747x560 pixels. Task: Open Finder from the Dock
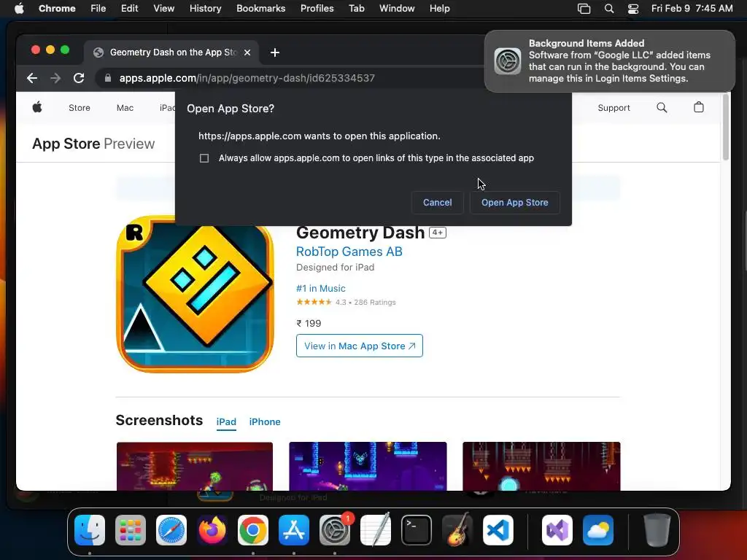(x=90, y=530)
